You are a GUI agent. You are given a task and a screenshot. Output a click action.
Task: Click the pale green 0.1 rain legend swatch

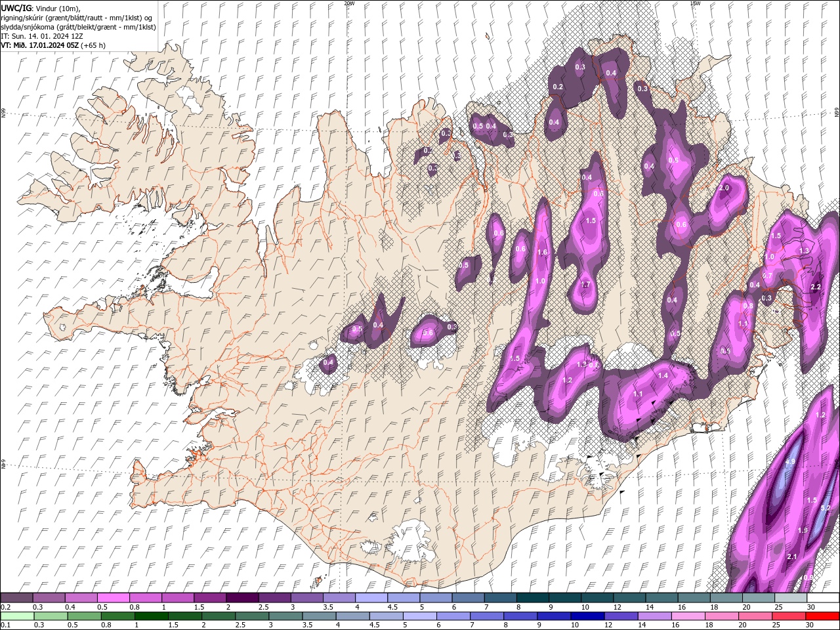click(16, 616)
